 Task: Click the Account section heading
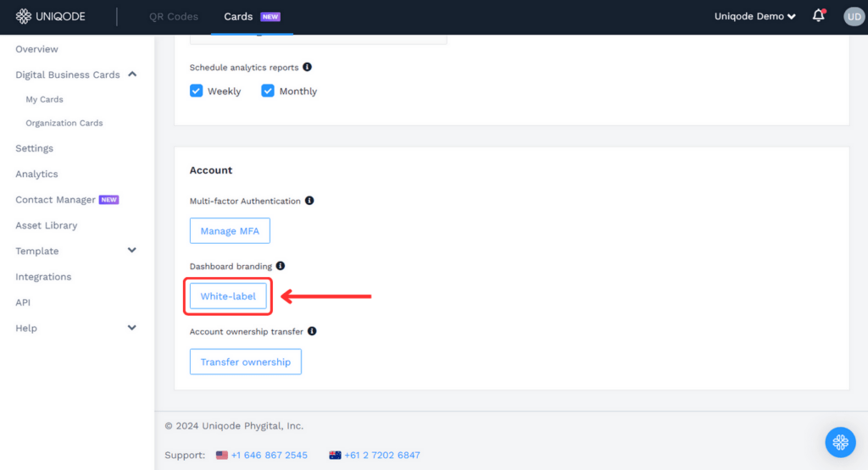click(x=211, y=170)
